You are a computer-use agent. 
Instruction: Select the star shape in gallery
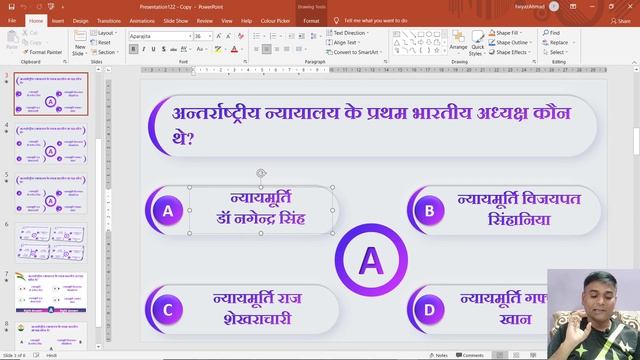pyautogui.click(x=437, y=50)
